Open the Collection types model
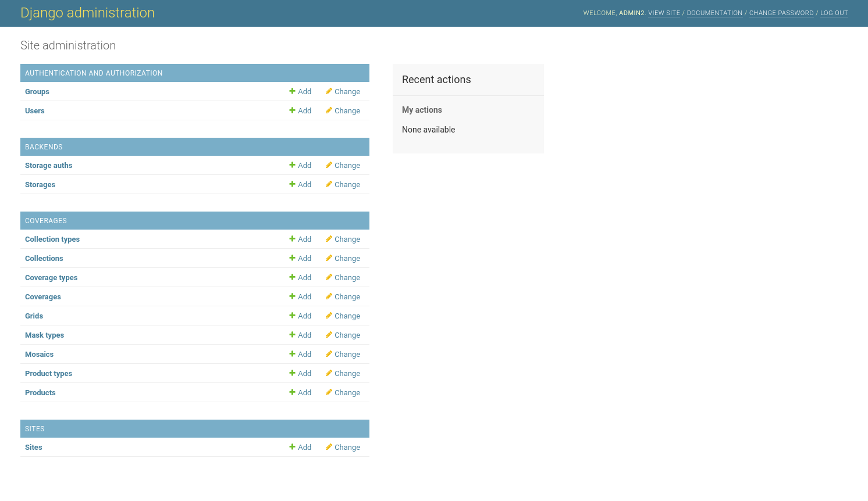The width and height of the screenshot is (868, 501). tap(52, 239)
